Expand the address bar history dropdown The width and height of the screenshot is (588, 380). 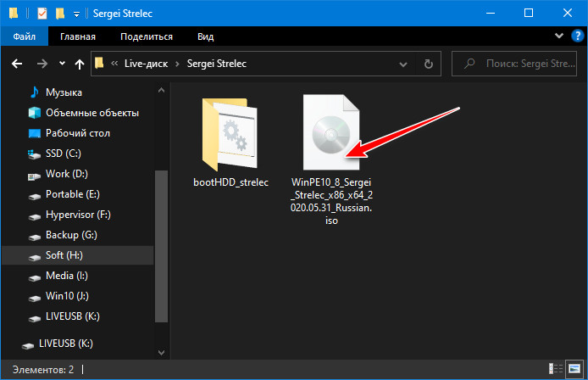pyautogui.click(x=403, y=64)
